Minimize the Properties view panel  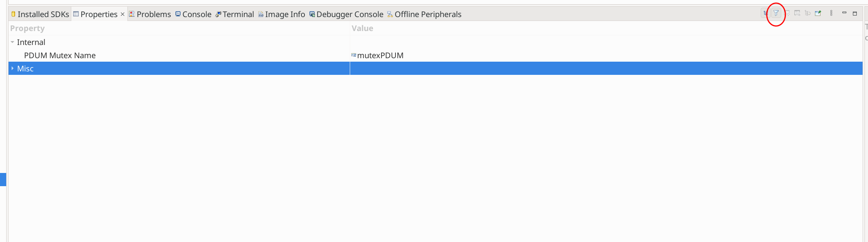pyautogui.click(x=844, y=13)
